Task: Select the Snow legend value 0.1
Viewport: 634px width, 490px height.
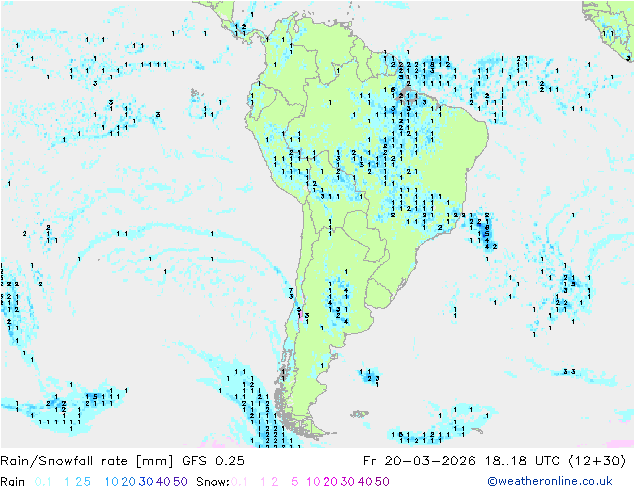Action: (x=239, y=482)
